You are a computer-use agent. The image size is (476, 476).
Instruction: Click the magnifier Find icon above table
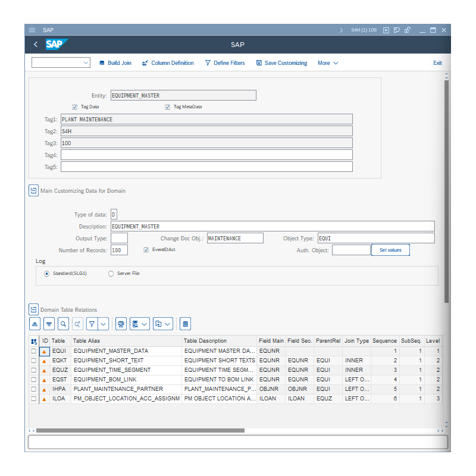(x=63, y=324)
